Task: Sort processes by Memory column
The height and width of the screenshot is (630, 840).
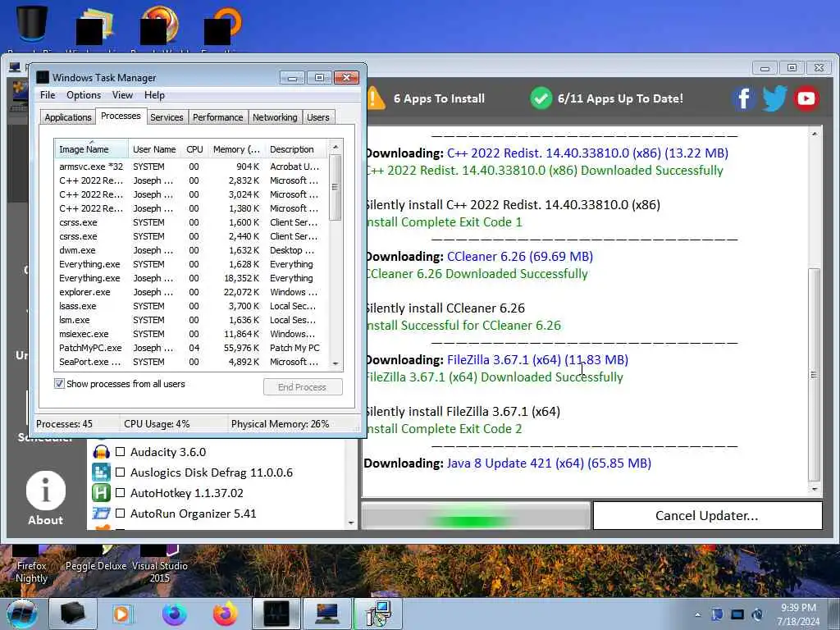Action: click(236, 149)
